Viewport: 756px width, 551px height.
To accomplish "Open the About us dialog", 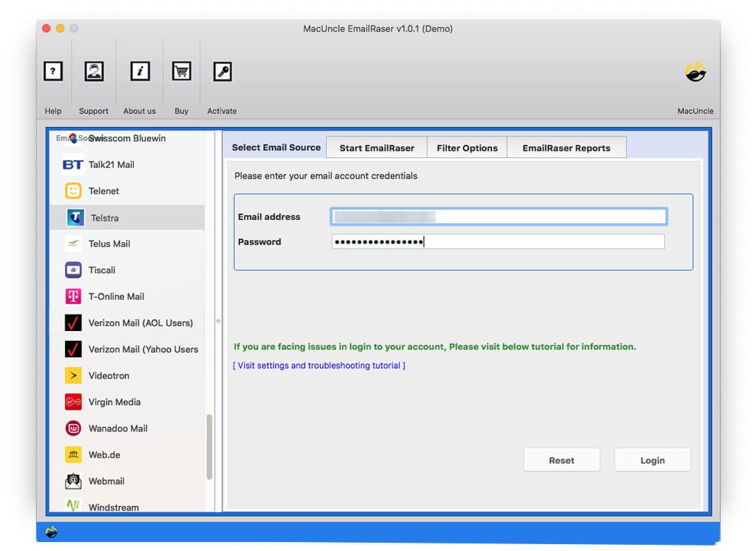I will (139, 71).
